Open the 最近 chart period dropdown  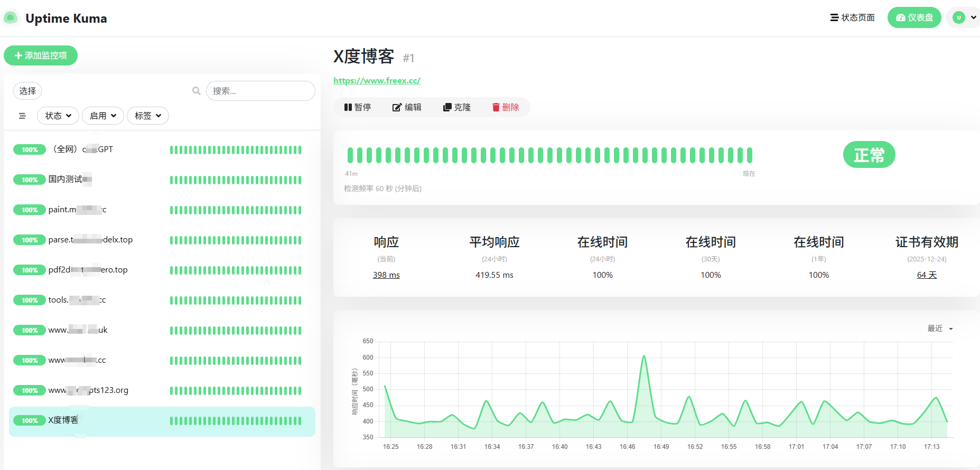[940, 328]
